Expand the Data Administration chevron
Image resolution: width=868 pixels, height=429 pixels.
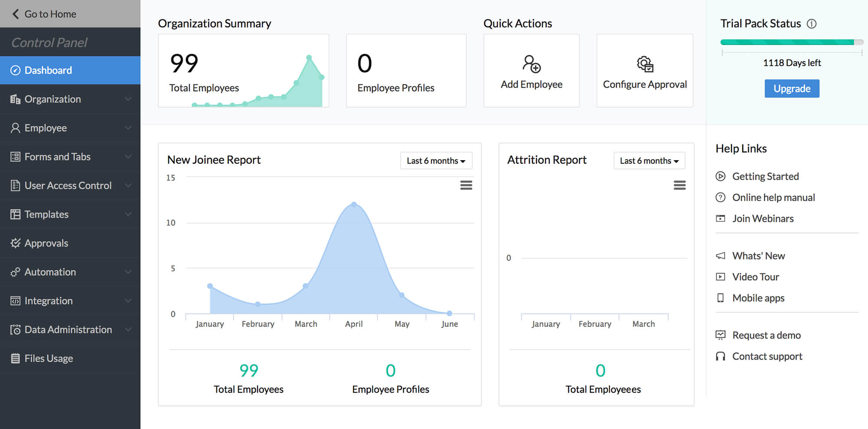[x=128, y=330]
